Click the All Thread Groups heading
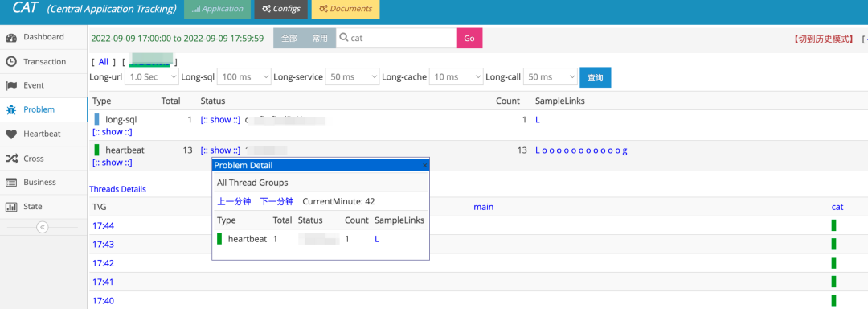 point(252,183)
